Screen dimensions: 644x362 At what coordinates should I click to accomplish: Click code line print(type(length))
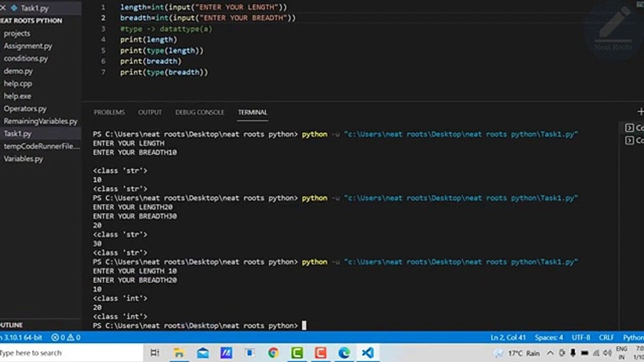coord(162,50)
